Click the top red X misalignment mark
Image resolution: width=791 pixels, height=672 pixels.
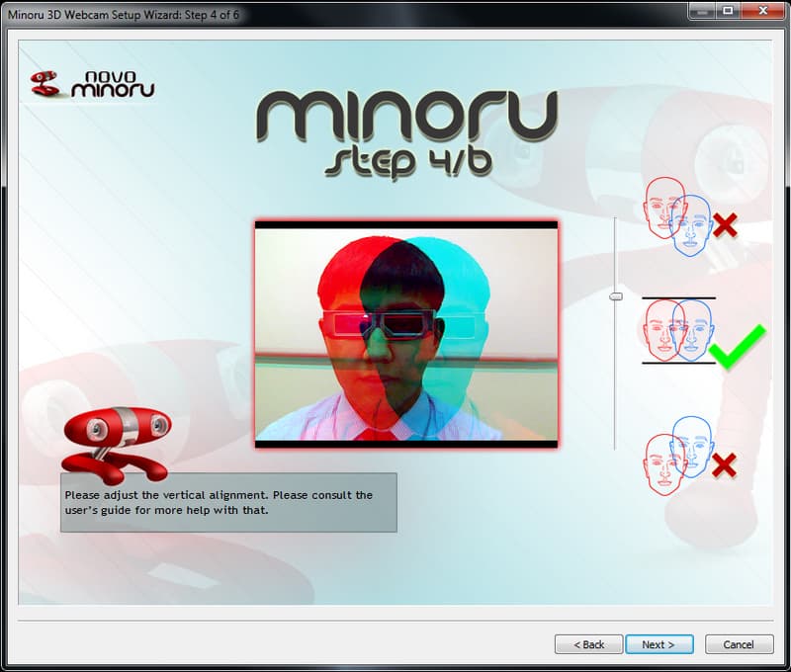tap(725, 225)
